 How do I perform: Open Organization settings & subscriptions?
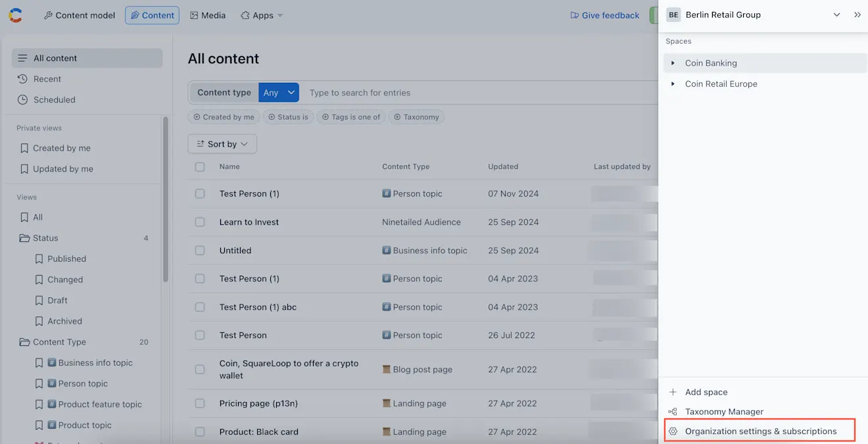760,432
